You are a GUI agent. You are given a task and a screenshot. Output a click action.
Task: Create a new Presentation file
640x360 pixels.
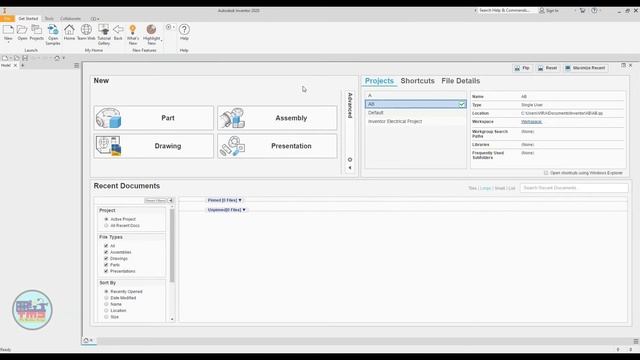click(x=277, y=146)
